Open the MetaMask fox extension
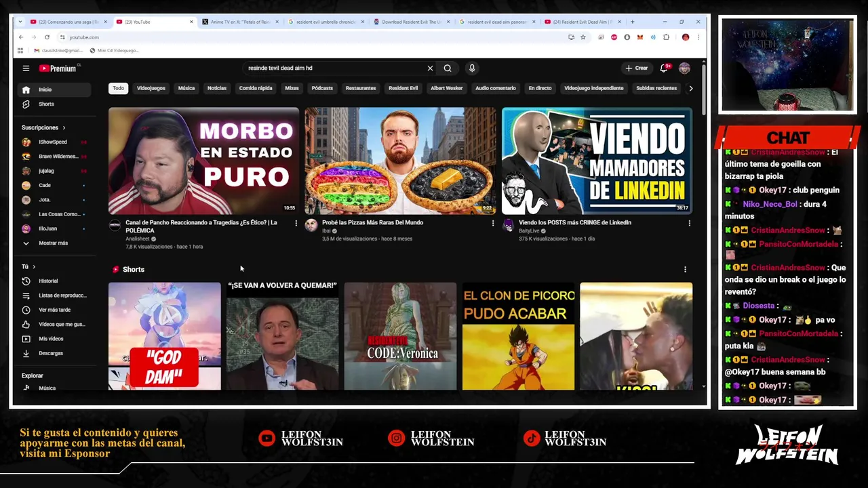This screenshot has height=488, width=868. tap(639, 37)
